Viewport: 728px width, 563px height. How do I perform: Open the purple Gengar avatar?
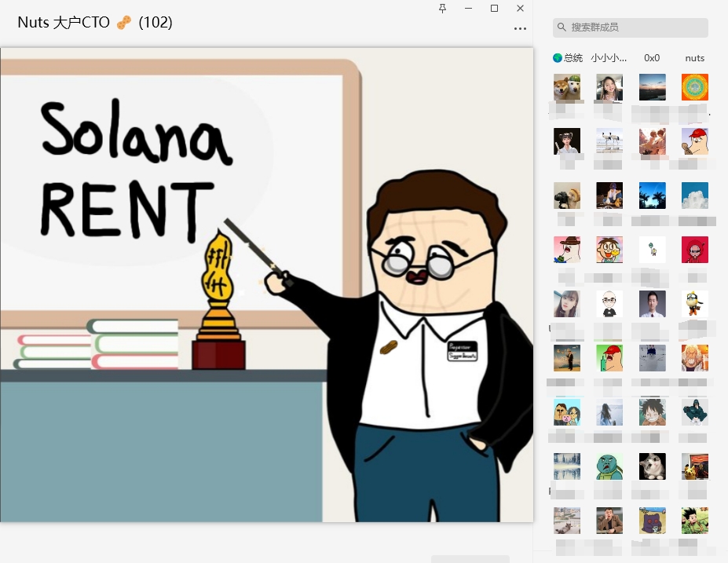pos(653,521)
